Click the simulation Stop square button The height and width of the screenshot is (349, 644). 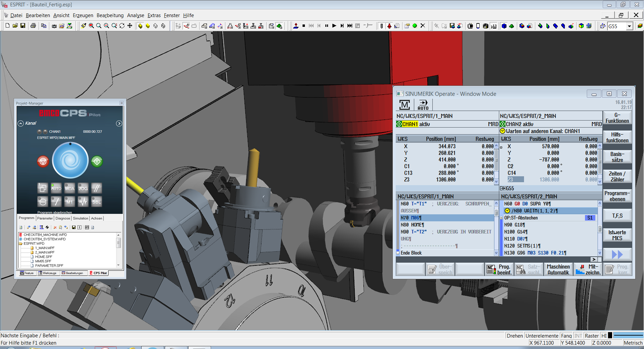[304, 26]
